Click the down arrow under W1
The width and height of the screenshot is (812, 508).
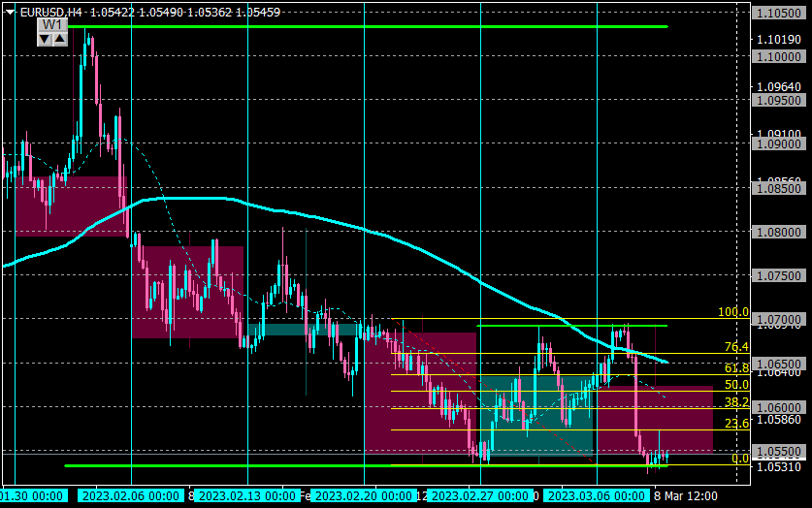tap(45, 39)
